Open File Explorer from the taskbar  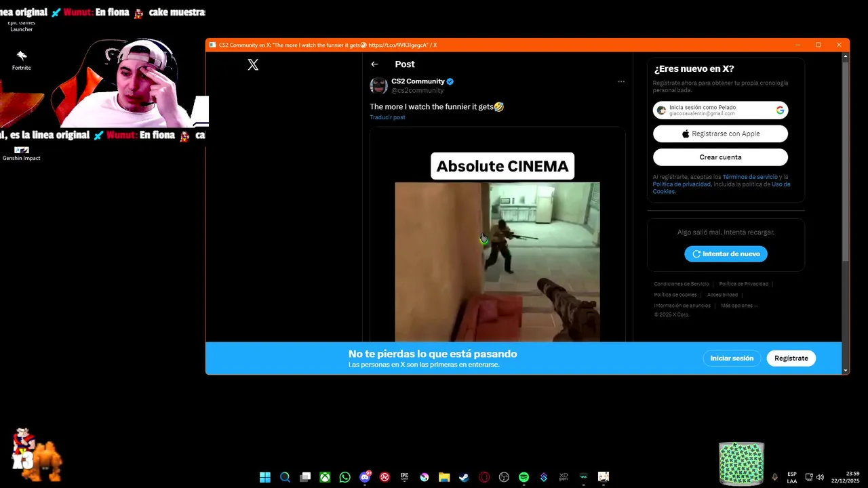[444, 477]
